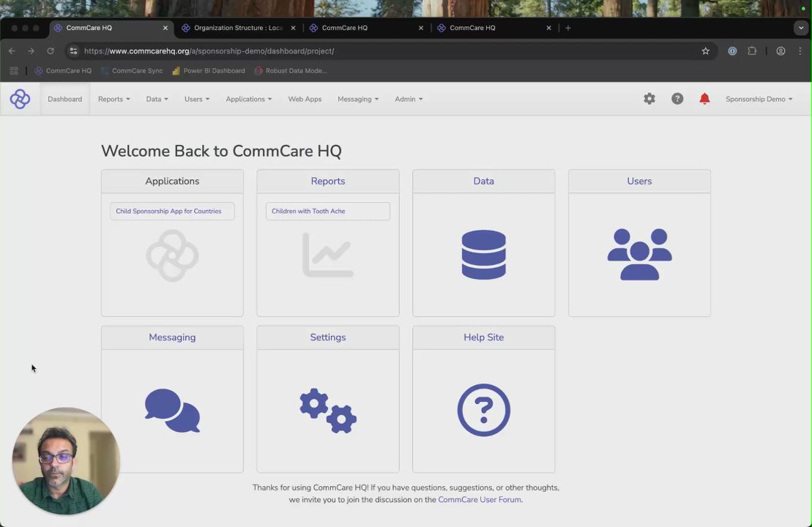Click the presenter webcam thumbnail
This screenshot has height=527, width=812.
tap(66, 460)
